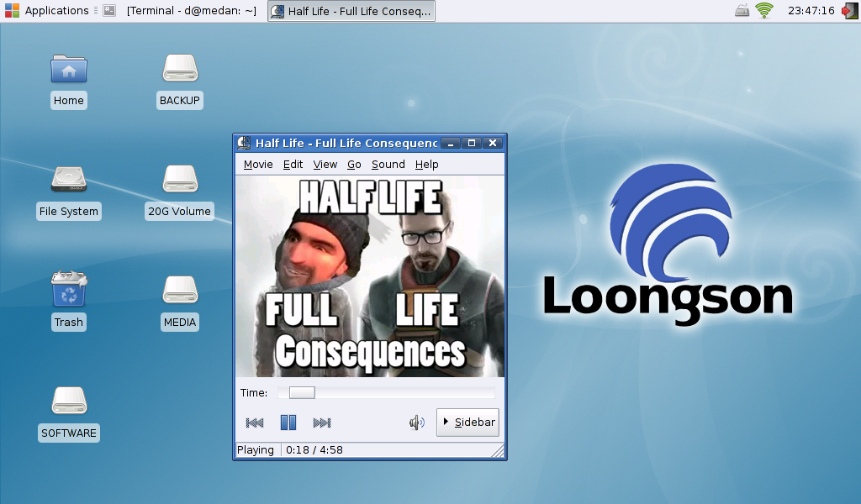
Task: Open the View menu
Action: tap(325, 165)
